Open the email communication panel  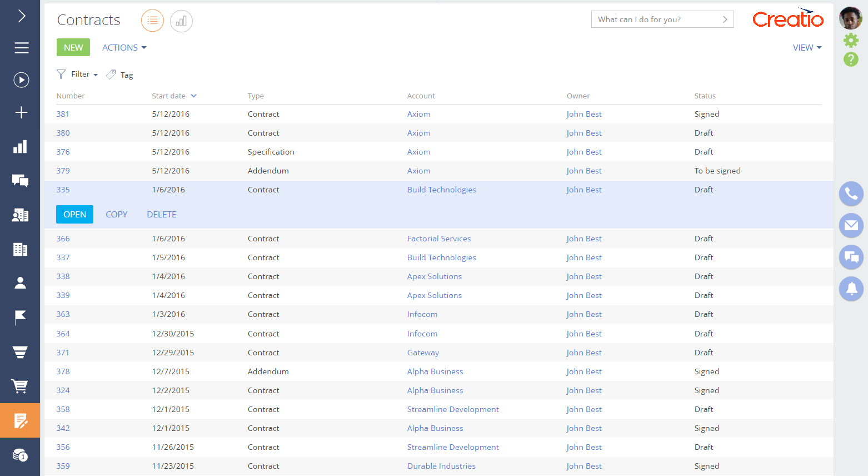[851, 225]
